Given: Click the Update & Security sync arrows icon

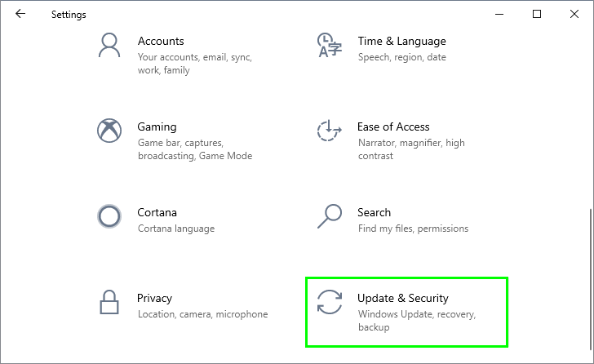Looking at the screenshot, I should (329, 302).
